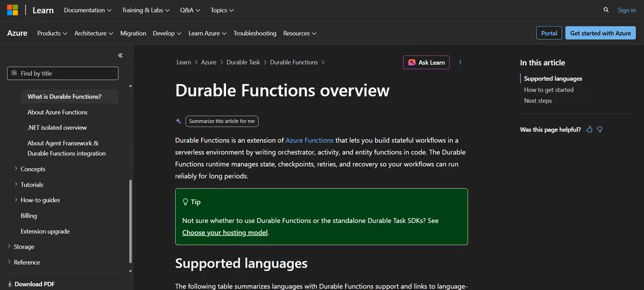Open the Documentation dropdown menu

click(x=88, y=10)
